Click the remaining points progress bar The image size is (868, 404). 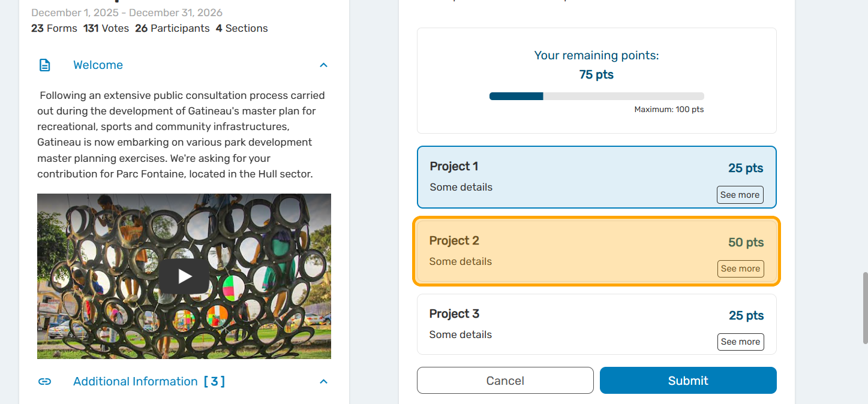point(596,96)
